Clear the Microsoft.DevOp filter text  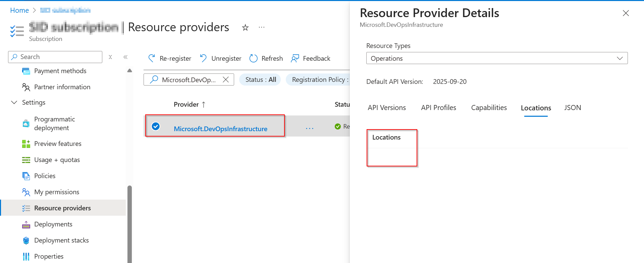point(226,80)
